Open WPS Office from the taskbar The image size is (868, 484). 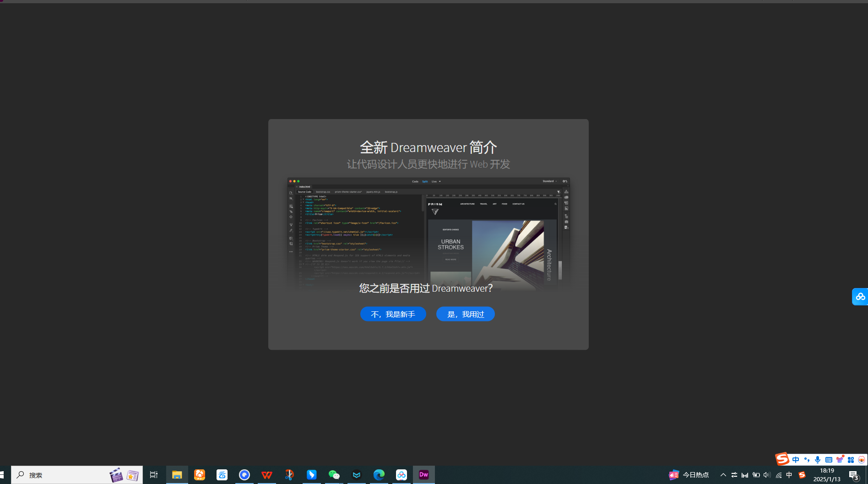[267, 475]
